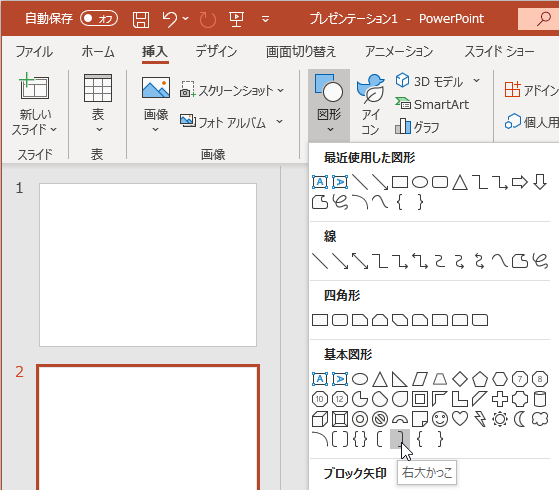
Task: Choose the first rectangle in 四角形 section
Action: tap(320, 320)
